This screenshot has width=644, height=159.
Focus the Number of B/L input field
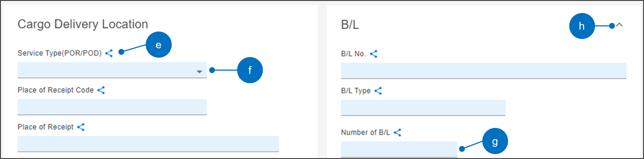(x=399, y=149)
